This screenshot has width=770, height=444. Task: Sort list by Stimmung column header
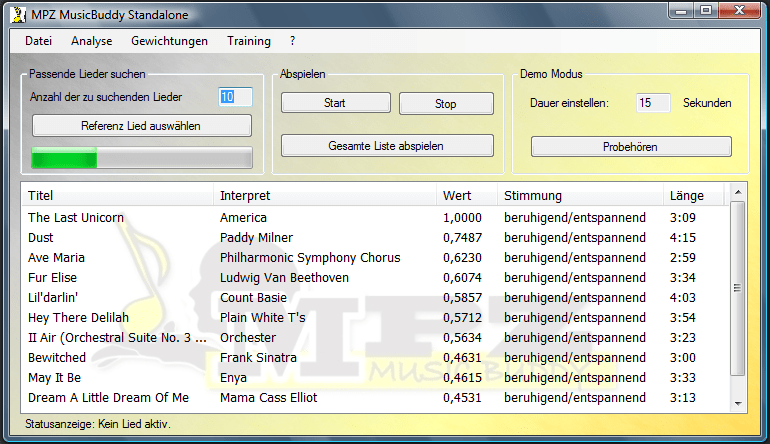click(580, 195)
